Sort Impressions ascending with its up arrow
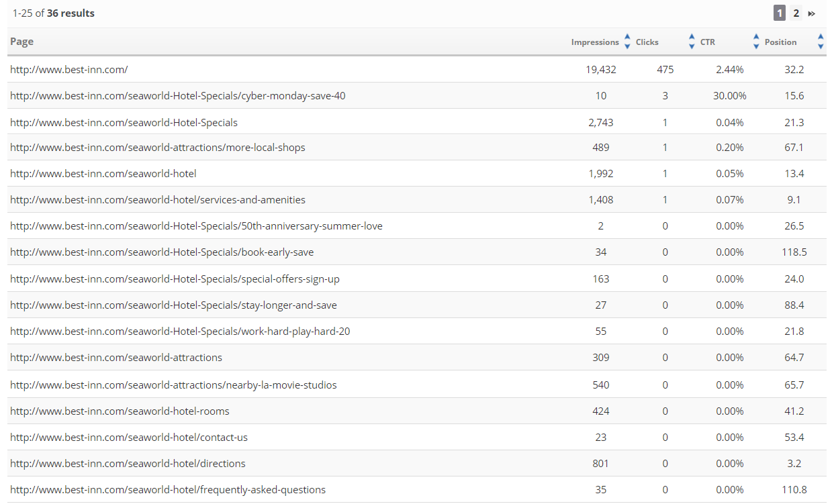 click(x=627, y=37)
